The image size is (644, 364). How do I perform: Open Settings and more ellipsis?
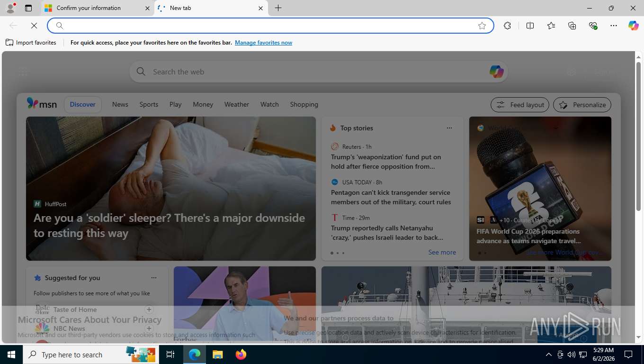click(614, 26)
